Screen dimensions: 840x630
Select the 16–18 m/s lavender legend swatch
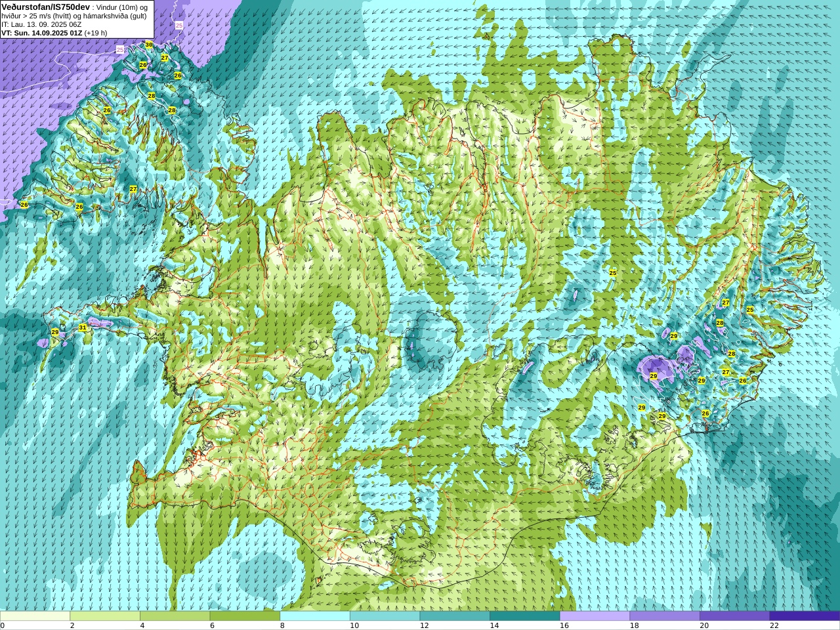[x=595, y=616]
